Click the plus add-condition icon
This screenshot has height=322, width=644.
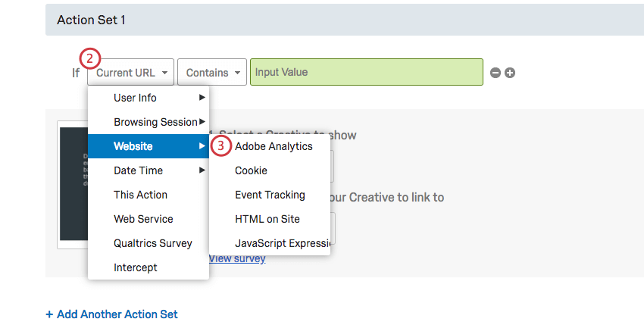click(510, 73)
